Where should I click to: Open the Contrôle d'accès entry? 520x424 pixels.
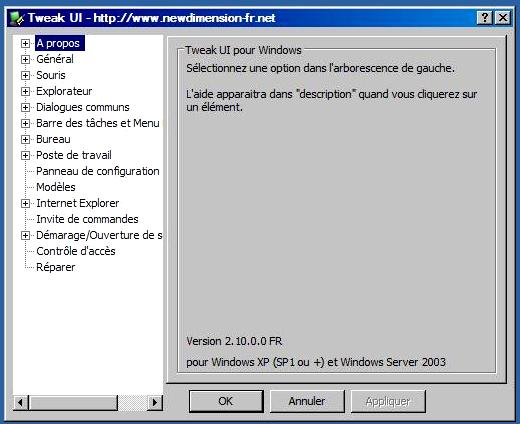(76, 251)
